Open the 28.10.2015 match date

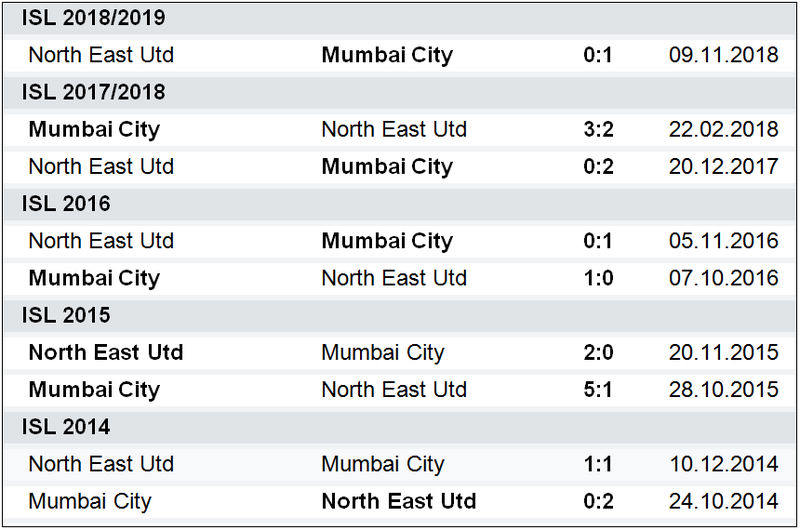[723, 390]
